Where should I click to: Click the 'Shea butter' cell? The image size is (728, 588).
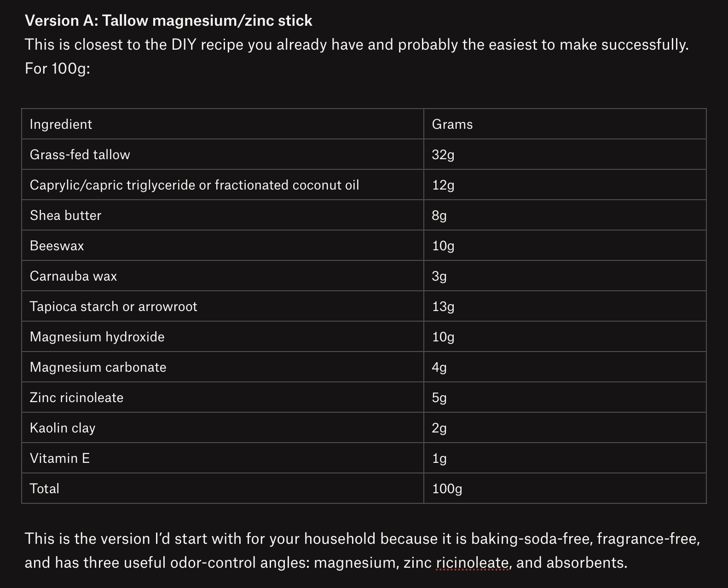click(223, 215)
